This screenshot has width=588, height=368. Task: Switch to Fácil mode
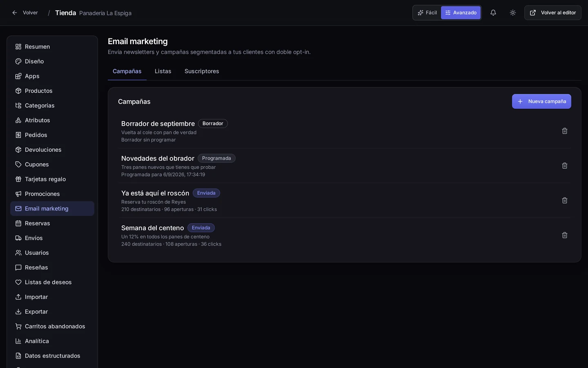click(427, 13)
